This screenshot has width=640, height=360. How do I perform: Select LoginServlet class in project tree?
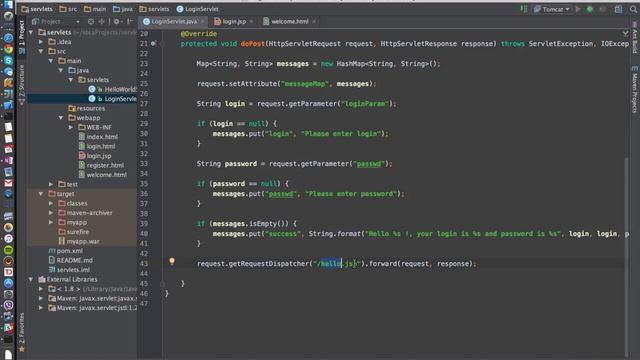[x=113, y=99]
